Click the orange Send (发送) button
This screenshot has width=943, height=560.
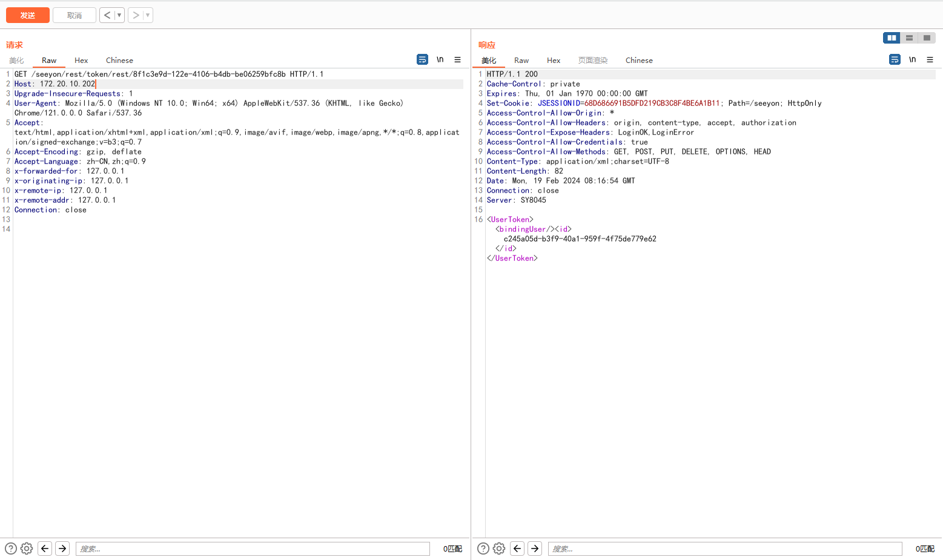[28, 15]
